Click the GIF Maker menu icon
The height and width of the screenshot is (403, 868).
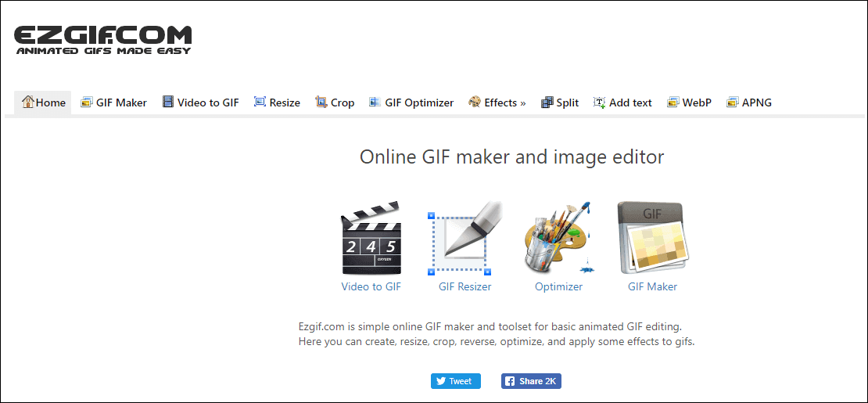(x=86, y=102)
